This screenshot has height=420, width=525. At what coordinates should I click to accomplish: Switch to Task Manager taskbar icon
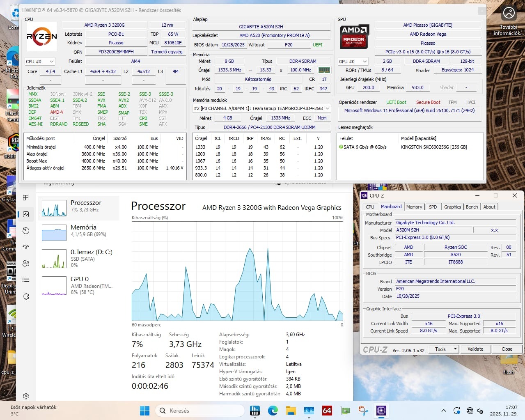[x=309, y=411]
